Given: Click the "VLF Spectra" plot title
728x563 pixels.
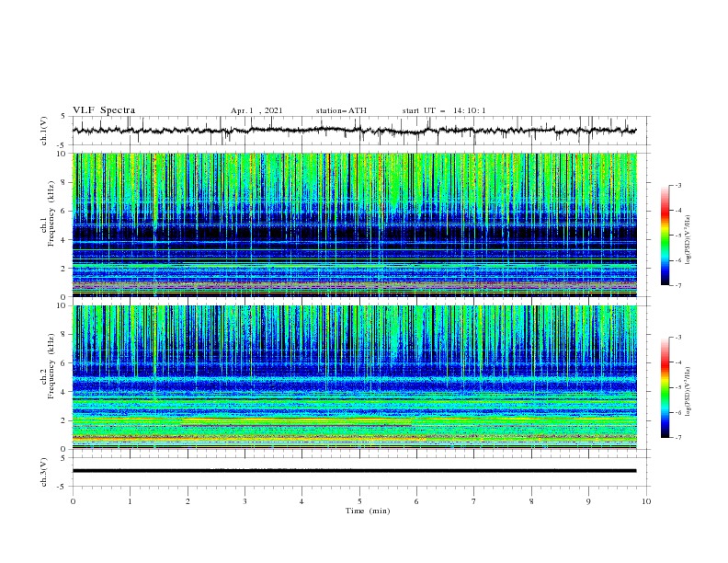Looking at the screenshot, I should pos(104,110).
